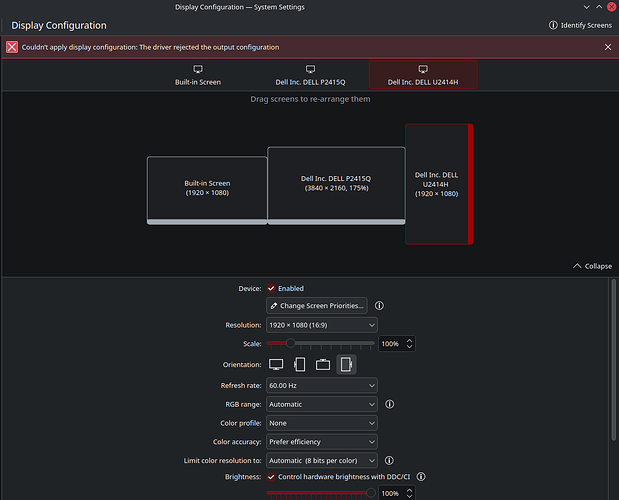Click the RGB range info icon
The width and height of the screenshot is (619, 500).
pyautogui.click(x=389, y=404)
